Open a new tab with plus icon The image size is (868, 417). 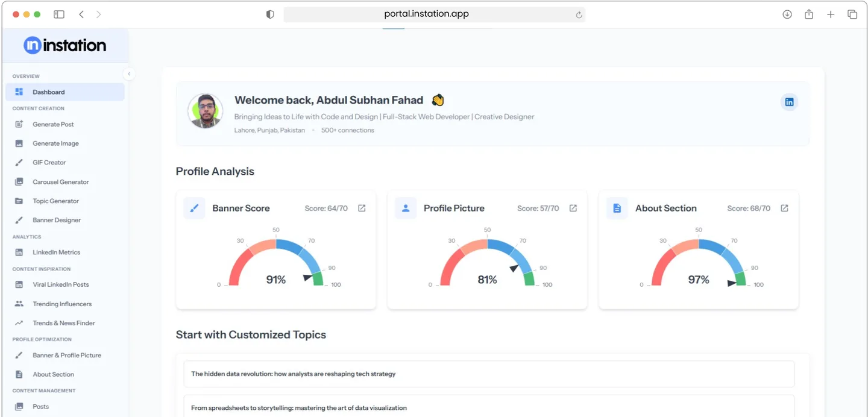(831, 14)
